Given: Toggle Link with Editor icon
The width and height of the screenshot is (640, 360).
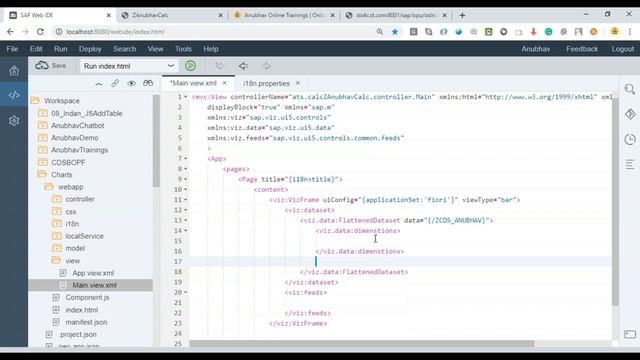Looking at the screenshot, I should pyautogui.click(x=115, y=83).
